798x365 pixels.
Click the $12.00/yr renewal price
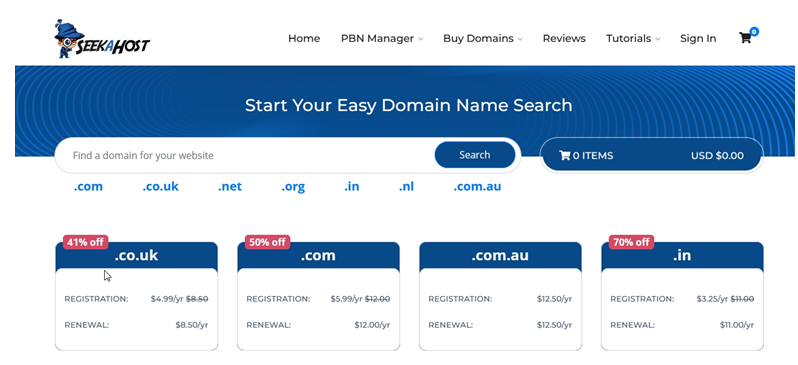tap(372, 325)
